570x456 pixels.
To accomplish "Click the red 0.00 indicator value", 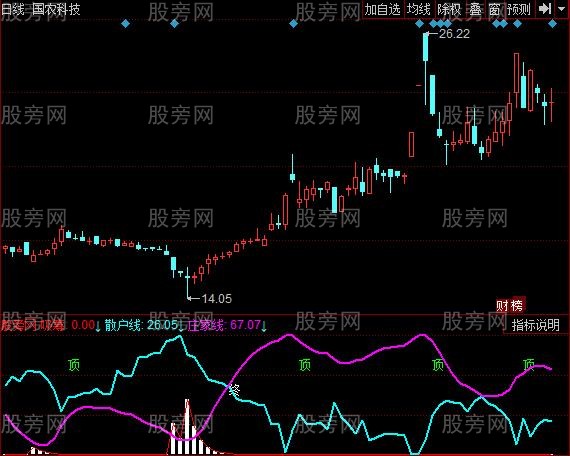I will click(x=83, y=324).
